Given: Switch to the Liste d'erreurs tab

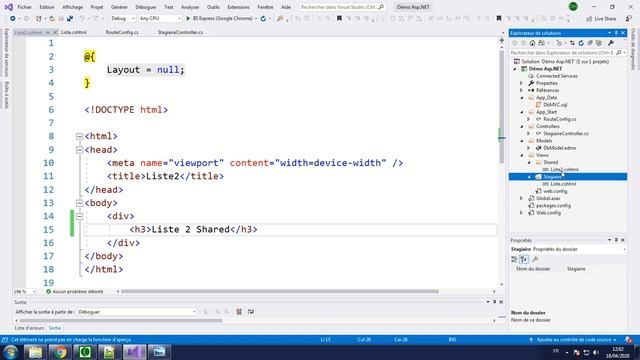Looking at the screenshot, I should coord(29,328).
